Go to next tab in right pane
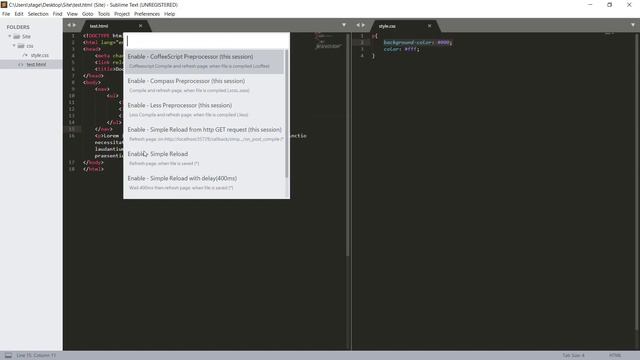The height and width of the screenshot is (360, 640). click(363, 25)
